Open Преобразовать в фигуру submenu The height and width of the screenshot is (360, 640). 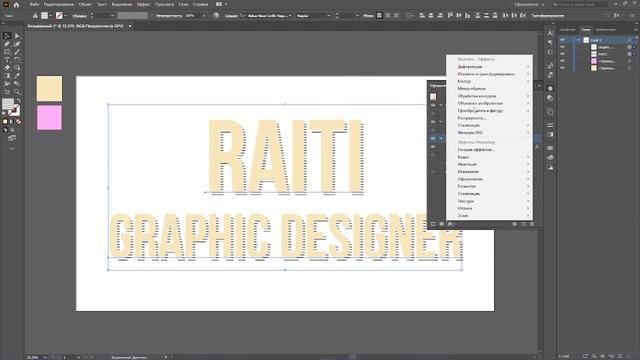click(489, 111)
